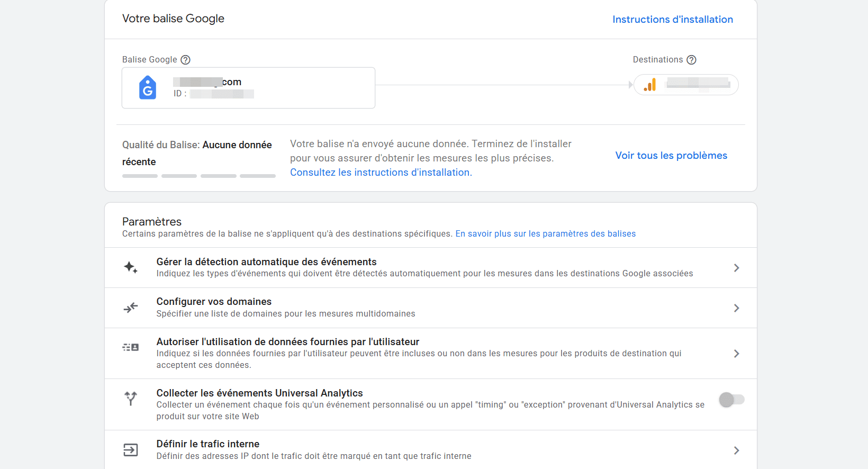Click the arrows icon for domain configuration
This screenshot has width=868, height=469.
[131, 308]
